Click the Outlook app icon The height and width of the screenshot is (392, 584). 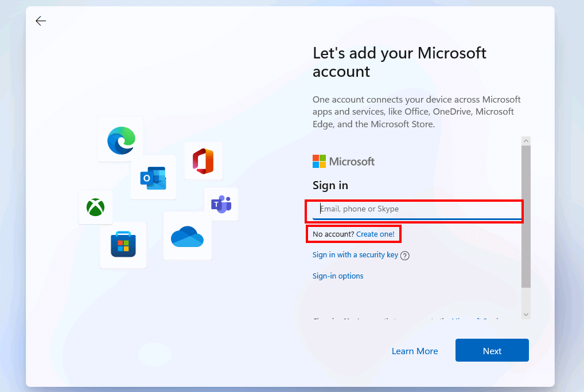153,178
